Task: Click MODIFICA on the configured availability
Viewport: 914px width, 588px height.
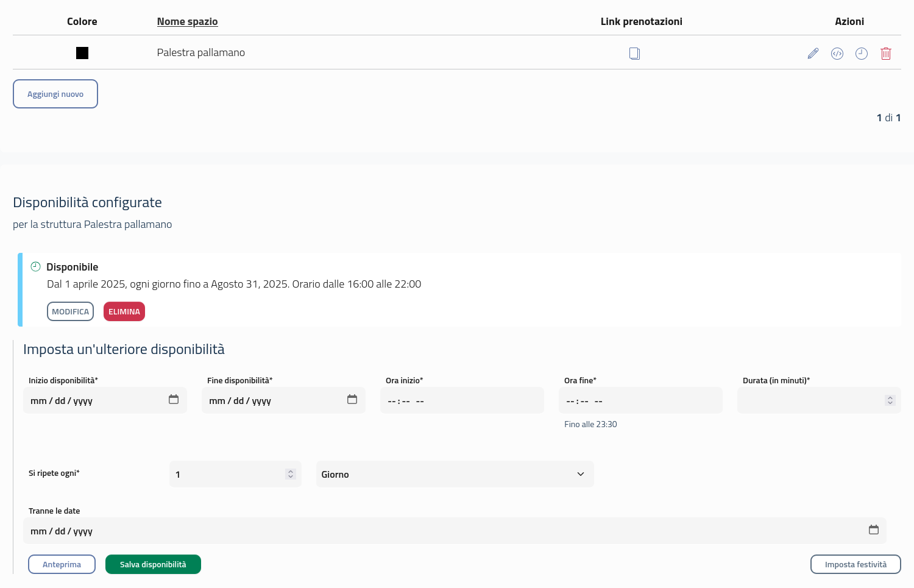Action: coord(70,311)
